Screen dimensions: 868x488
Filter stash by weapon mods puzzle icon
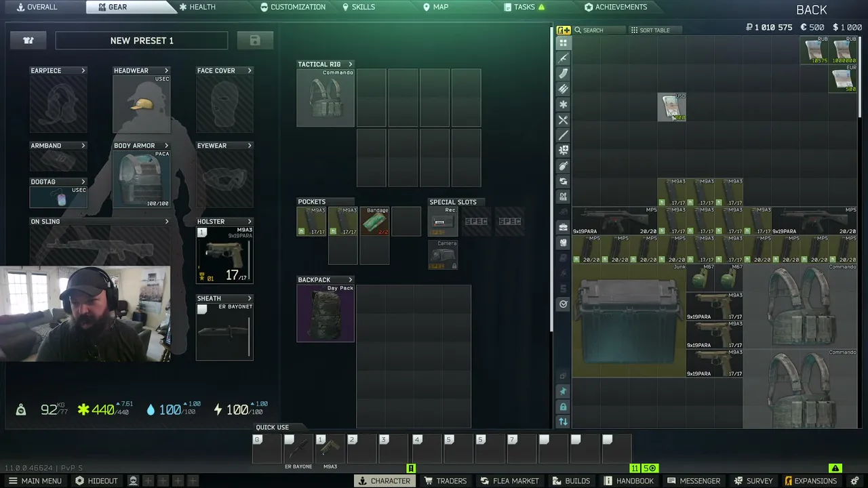coord(563,150)
